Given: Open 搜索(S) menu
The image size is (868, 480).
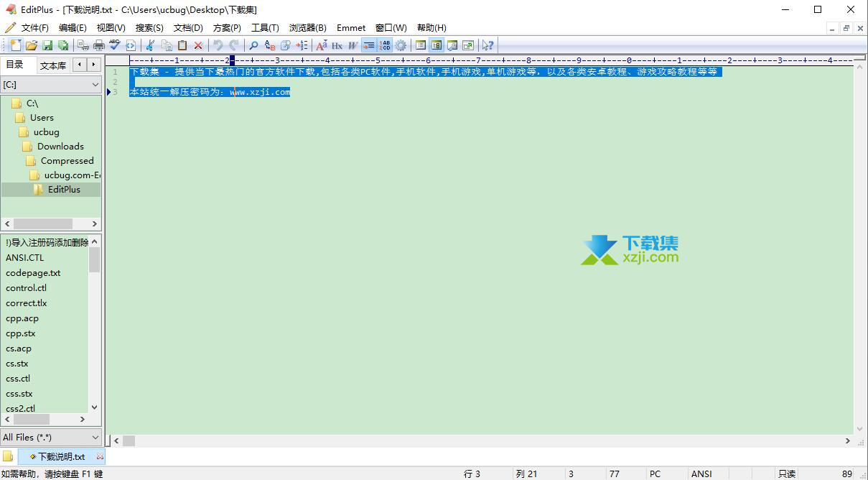Looking at the screenshot, I should tap(149, 27).
